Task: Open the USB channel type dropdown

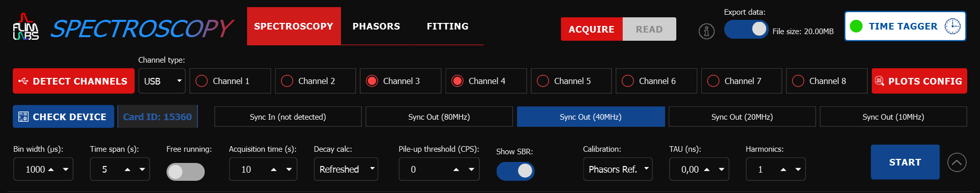Action: pos(162,81)
